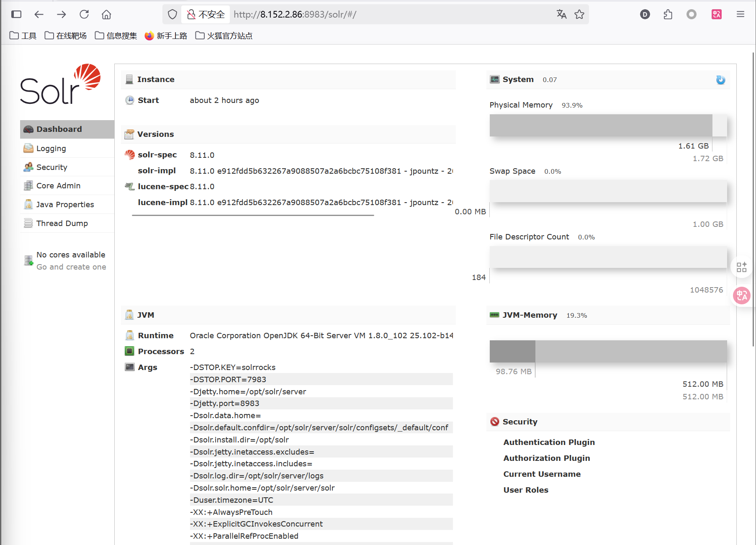
Task: Open Java Properties page
Action: pyautogui.click(x=67, y=204)
